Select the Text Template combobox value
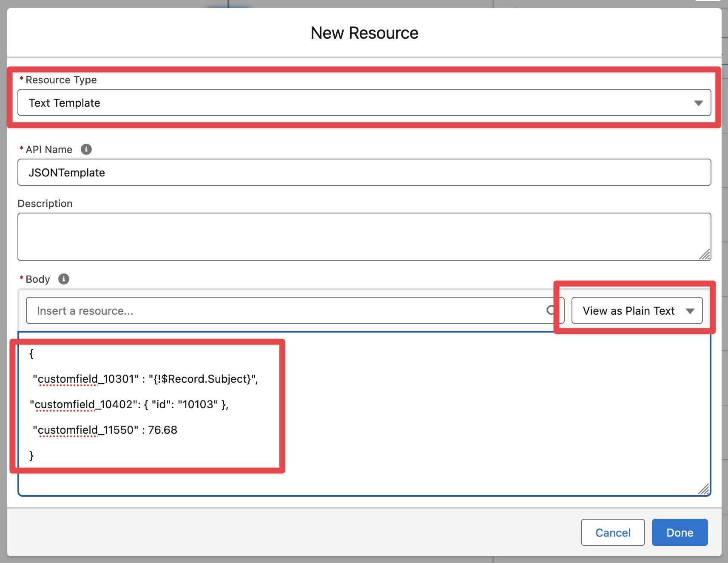The image size is (728, 563). 65,103
